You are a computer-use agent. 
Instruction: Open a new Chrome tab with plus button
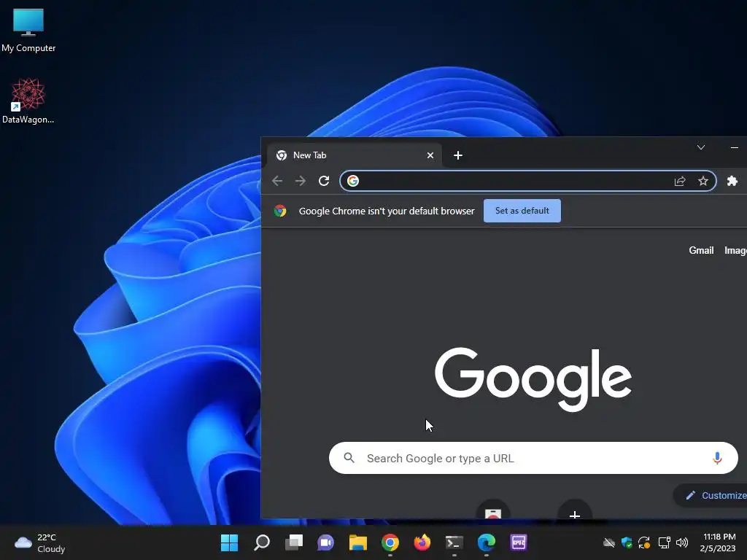(458, 155)
